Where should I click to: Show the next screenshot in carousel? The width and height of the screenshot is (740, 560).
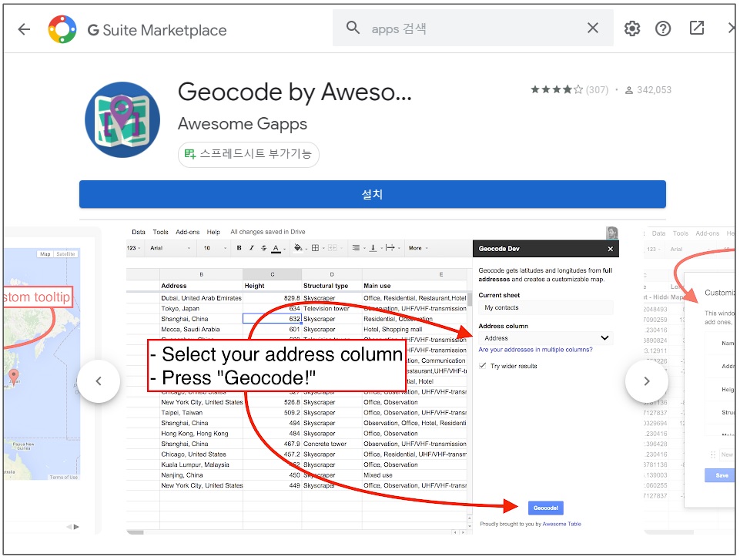pyautogui.click(x=647, y=381)
